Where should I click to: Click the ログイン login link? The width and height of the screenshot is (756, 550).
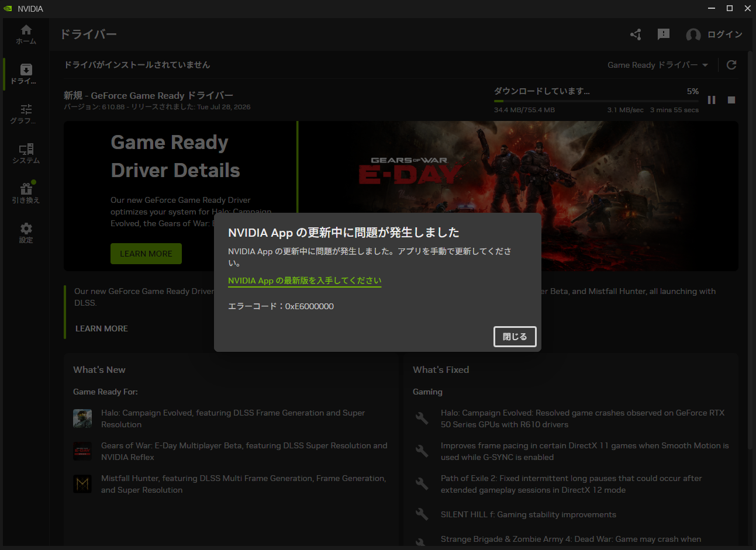coord(725,34)
